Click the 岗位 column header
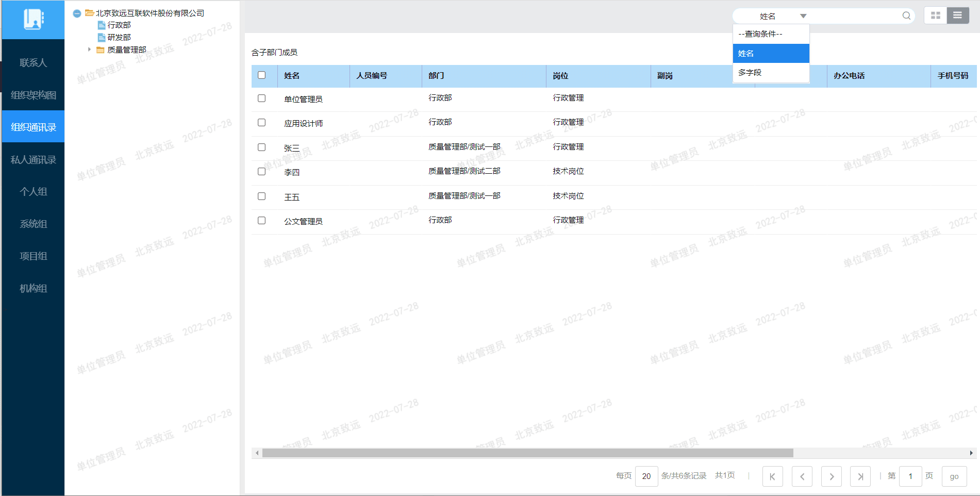This screenshot has height=496, width=980. [598, 76]
